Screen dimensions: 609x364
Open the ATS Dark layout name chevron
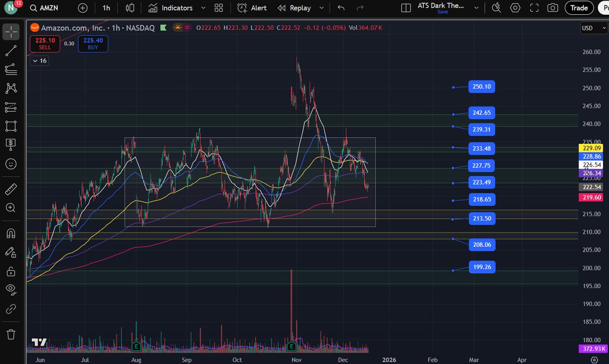476,8
